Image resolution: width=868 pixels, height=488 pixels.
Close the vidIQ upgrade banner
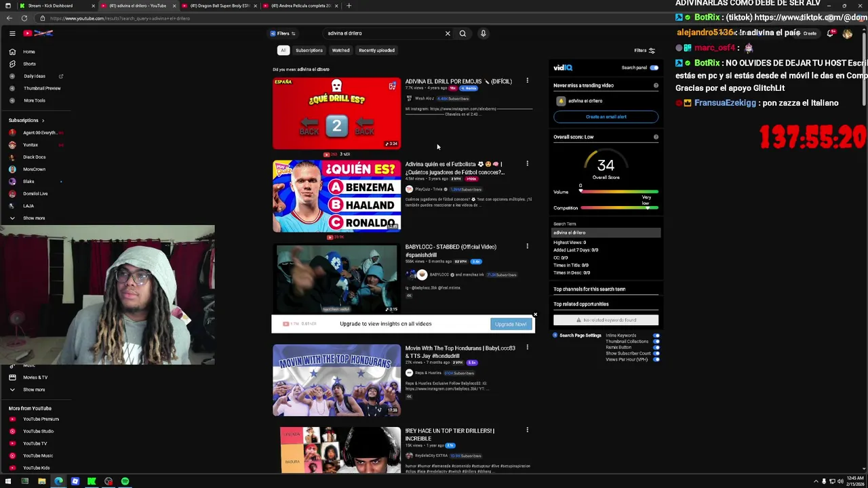tap(535, 314)
